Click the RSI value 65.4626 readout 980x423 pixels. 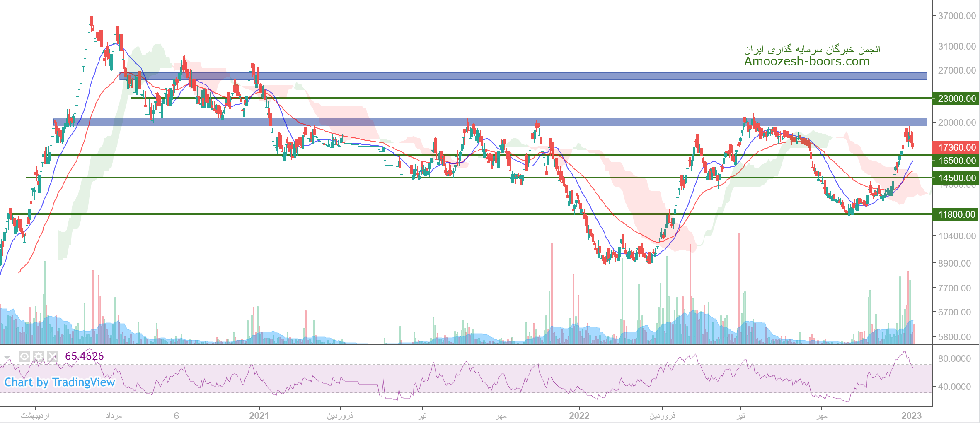click(x=85, y=356)
